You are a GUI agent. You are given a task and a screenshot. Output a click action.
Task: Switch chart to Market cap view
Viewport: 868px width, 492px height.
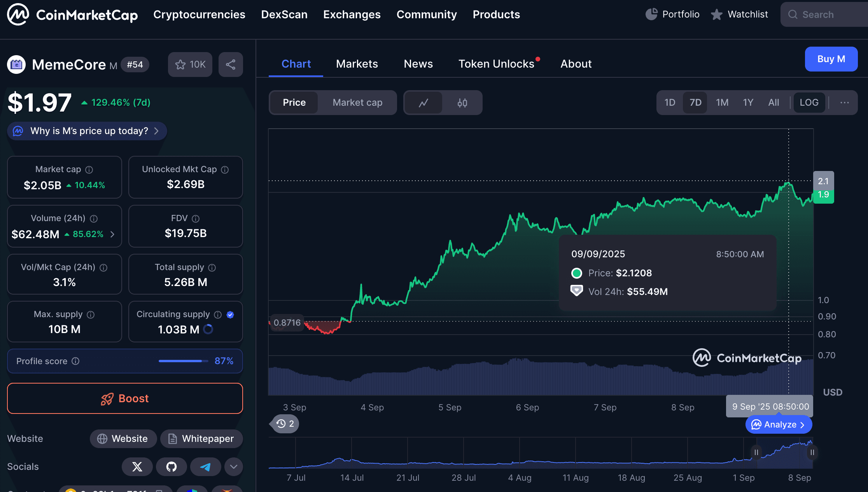[x=357, y=103]
